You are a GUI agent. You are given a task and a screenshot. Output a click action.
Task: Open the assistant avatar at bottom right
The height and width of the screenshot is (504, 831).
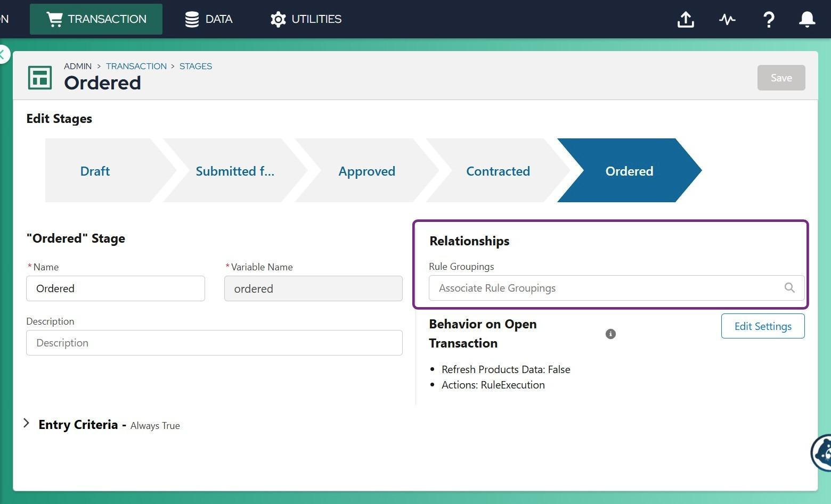click(x=822, y=452)
